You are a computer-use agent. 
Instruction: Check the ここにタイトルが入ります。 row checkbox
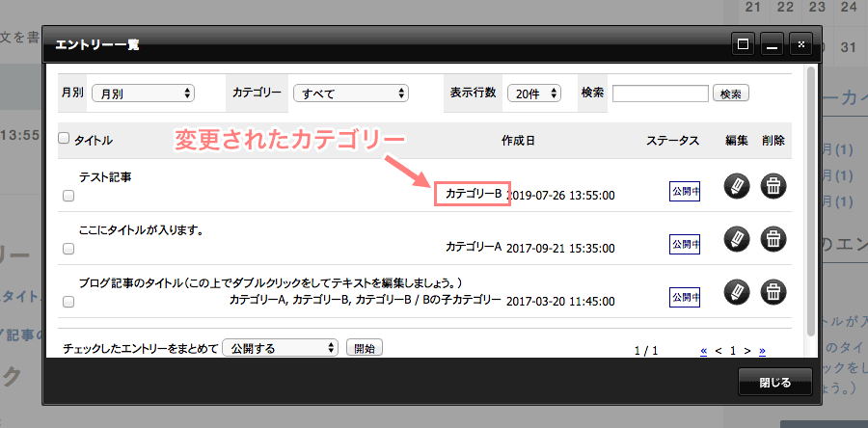[68, 249]
